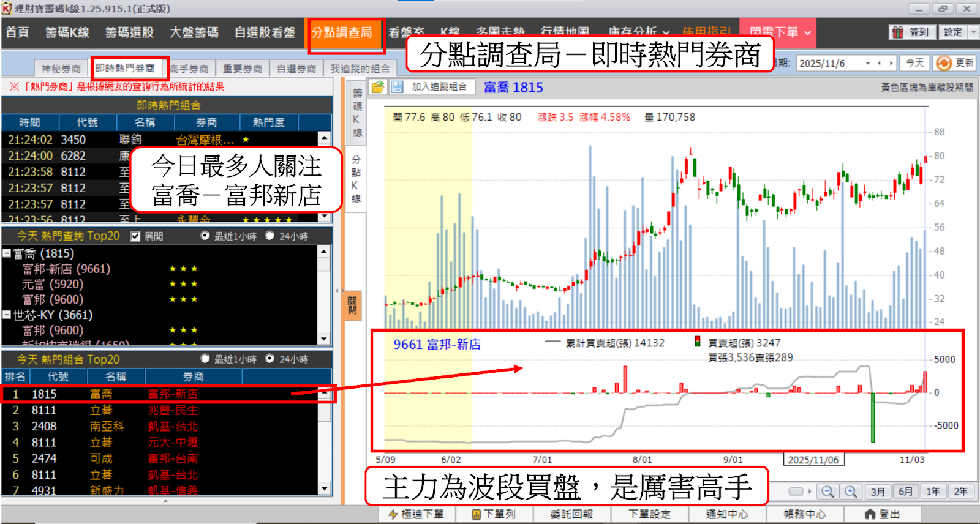
Task: Switch to the 重要券商 tab
Action: 243,69
